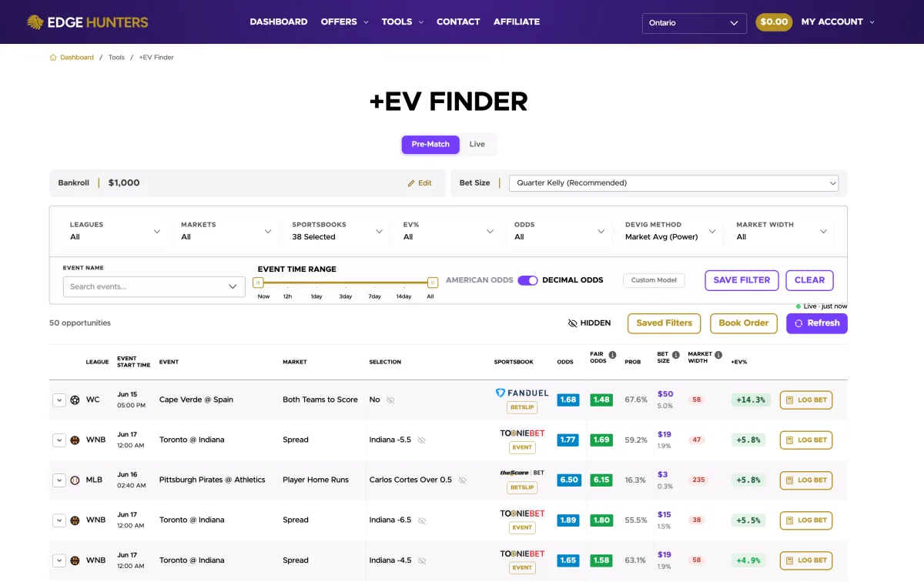Click the Save Filter button
The image size is (924, 582).
(x=742, y=280)
